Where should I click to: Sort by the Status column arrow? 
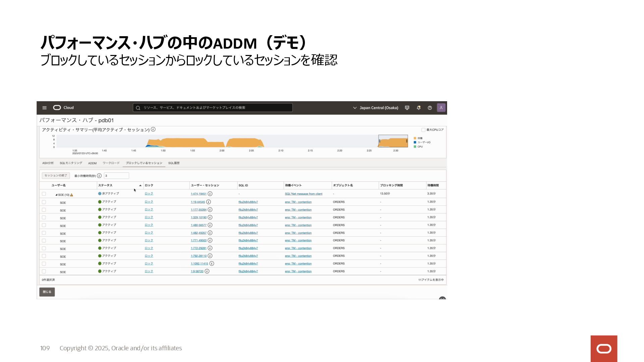point(140,185)
